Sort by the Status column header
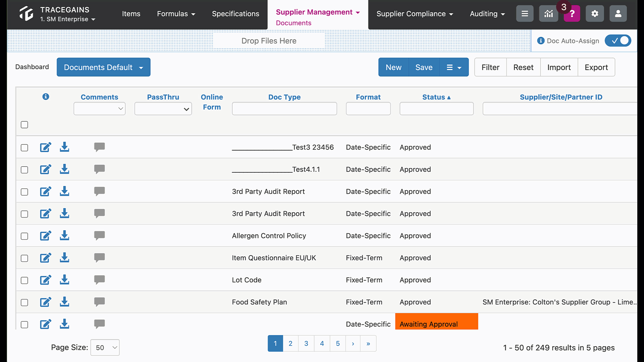 coord(436,97)
